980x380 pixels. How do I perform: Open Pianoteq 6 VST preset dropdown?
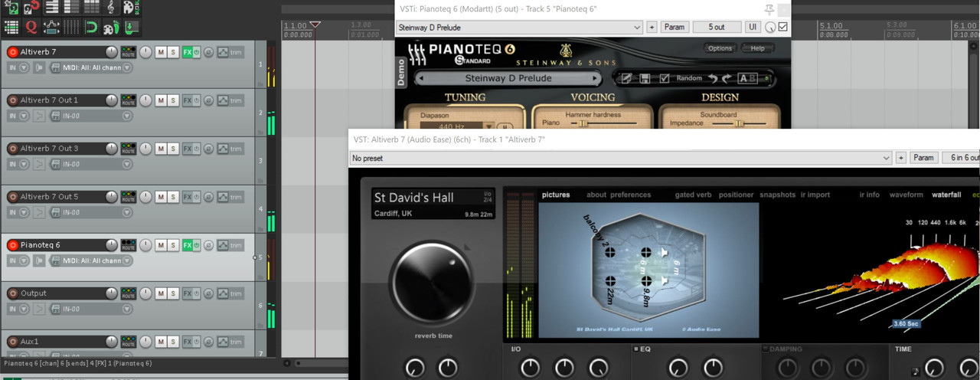[520, 27]
